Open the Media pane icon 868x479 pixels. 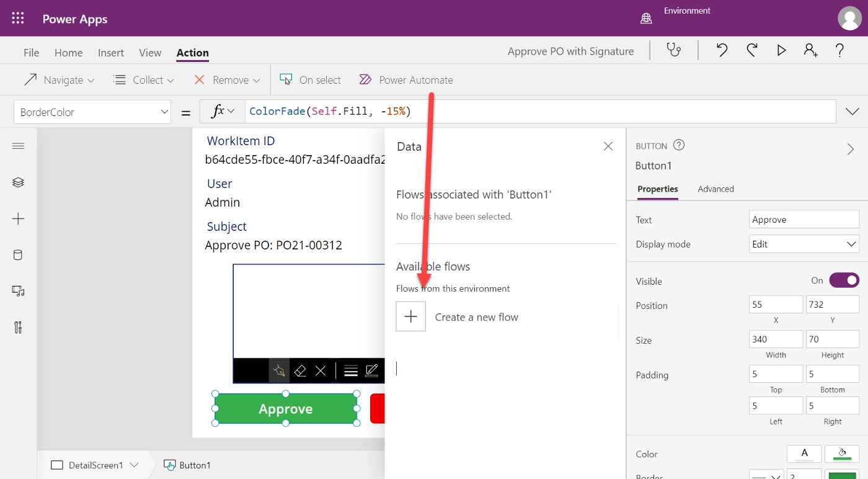[18, 291]
